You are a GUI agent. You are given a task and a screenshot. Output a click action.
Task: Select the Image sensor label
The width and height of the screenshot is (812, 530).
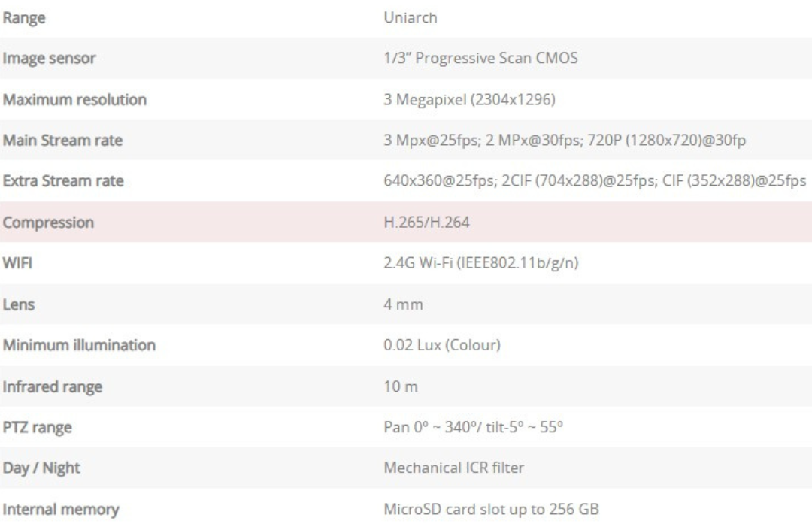[x=50, y=59]
